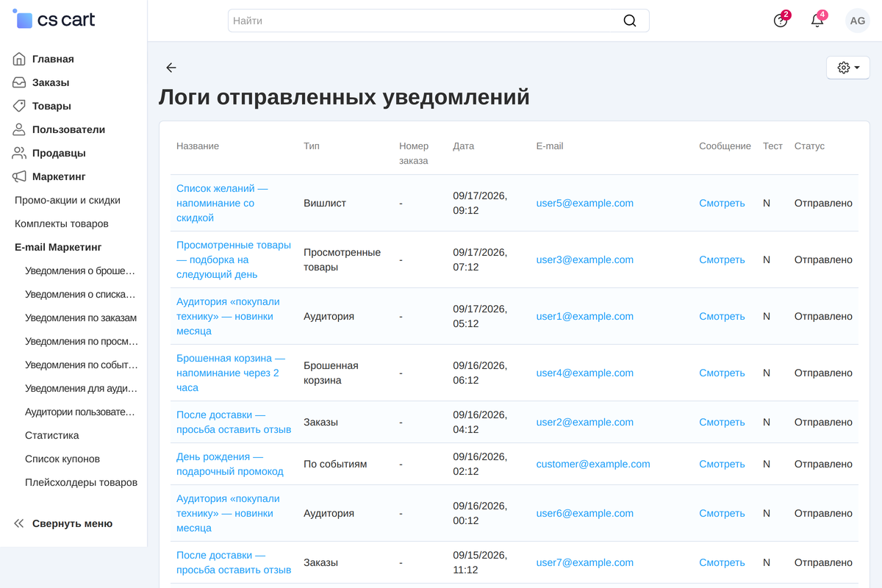Click user1@example.com email link
This screenshot has width=882, height=588.
coord(585,316)
